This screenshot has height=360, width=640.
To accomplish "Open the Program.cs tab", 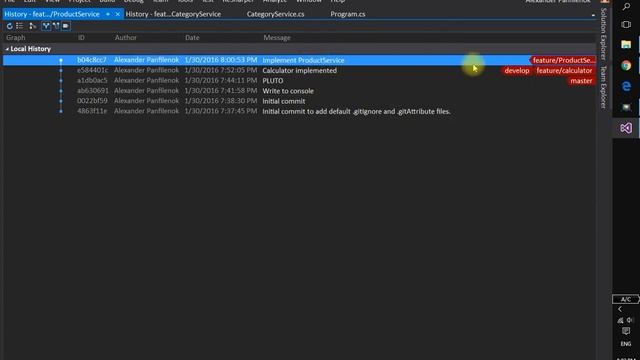I will tap(348, 14).
